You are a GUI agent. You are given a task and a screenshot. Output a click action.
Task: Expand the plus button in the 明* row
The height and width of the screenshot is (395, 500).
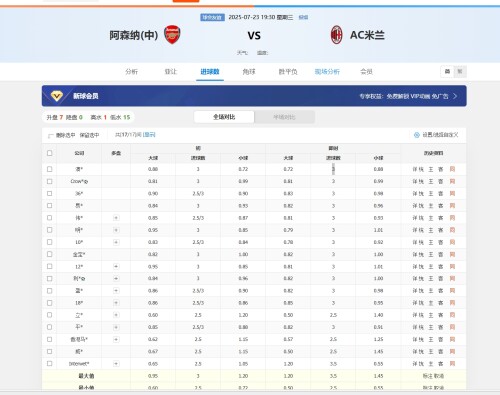pos(116,230)
